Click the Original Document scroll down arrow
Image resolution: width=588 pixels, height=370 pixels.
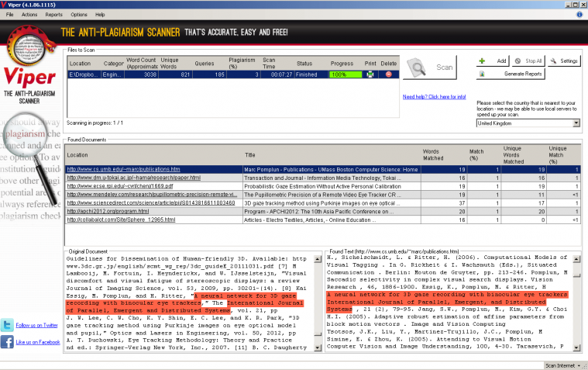[318, 348]
